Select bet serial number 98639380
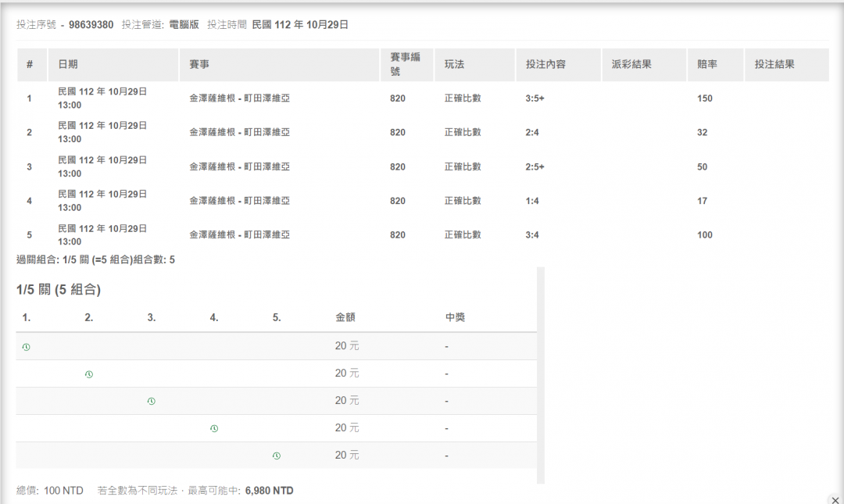The image size is (844, 504). [x=91, y=25]
